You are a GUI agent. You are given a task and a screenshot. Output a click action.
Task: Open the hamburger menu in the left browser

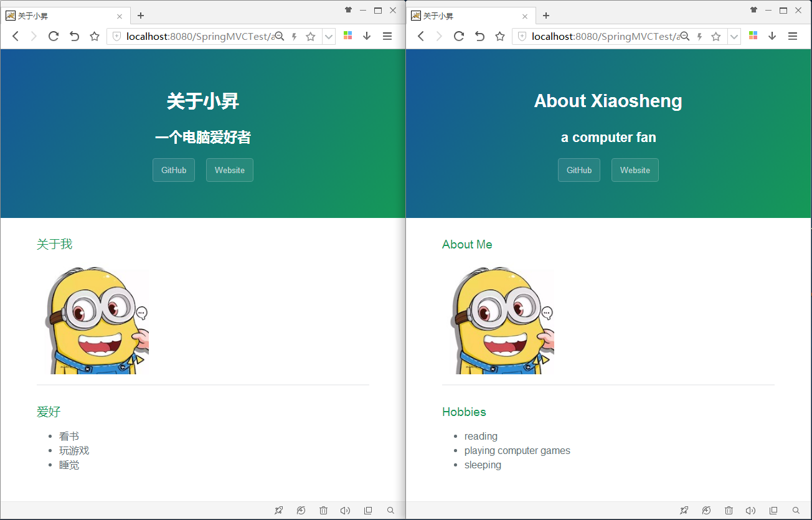(387, 36)
